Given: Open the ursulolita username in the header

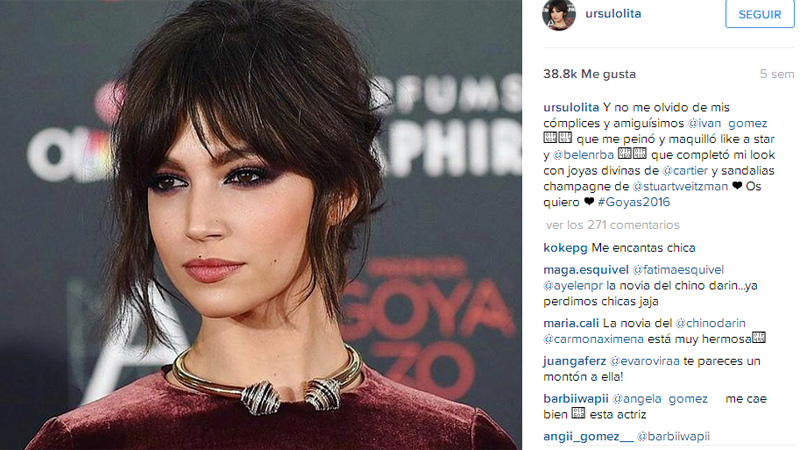Looking at the screenshot, I should (x=613, y=14).
